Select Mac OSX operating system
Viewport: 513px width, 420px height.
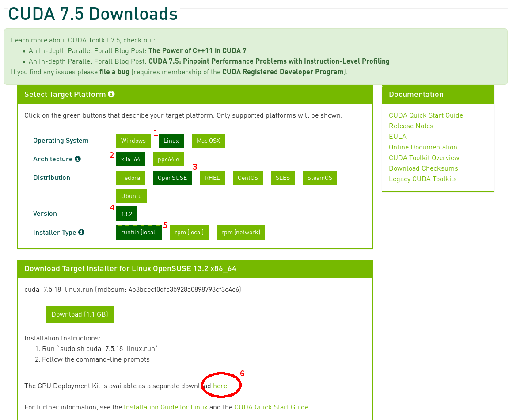(208, 141)
